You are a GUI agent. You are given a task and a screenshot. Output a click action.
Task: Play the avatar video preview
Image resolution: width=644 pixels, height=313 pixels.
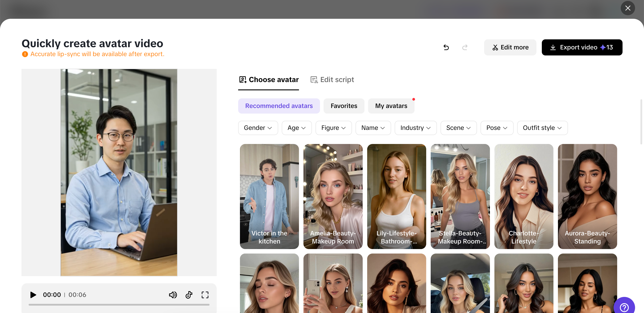coord(33,295)
